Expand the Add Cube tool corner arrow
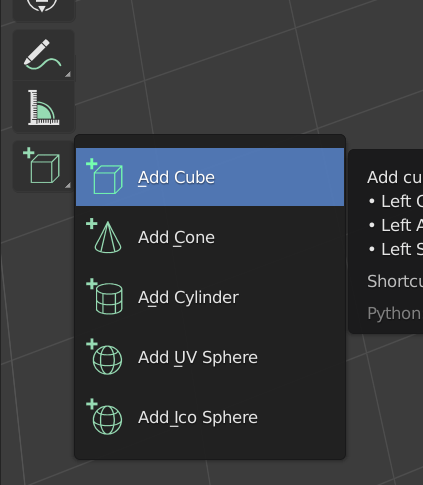This screenshot has height=485, width=423. pos(68,185)
